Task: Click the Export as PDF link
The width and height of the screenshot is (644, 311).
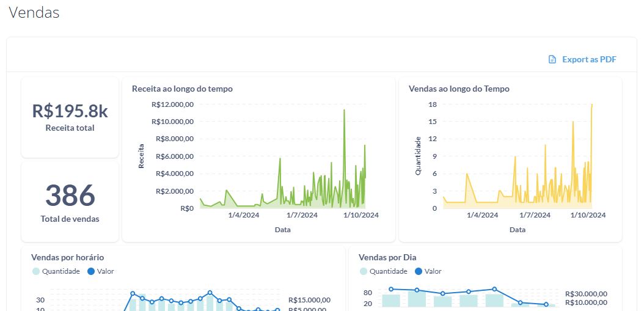Action: (x=583, y=59)
